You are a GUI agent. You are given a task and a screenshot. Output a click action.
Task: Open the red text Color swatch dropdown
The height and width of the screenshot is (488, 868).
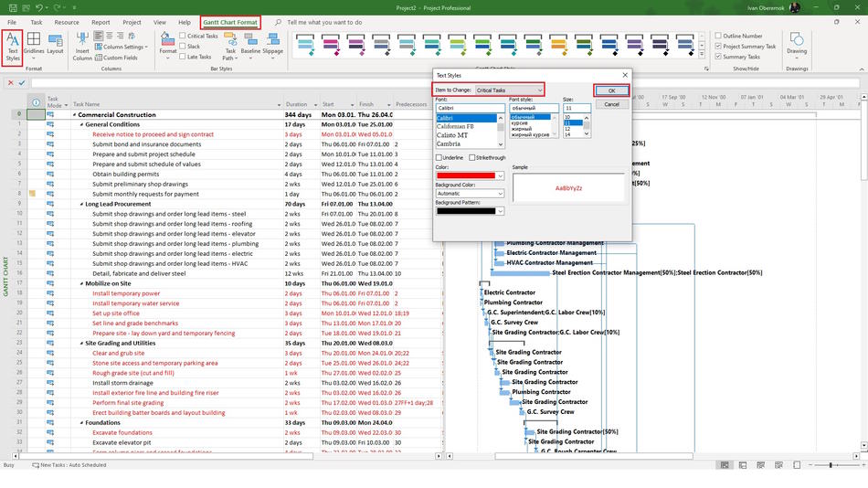[470, 175]
